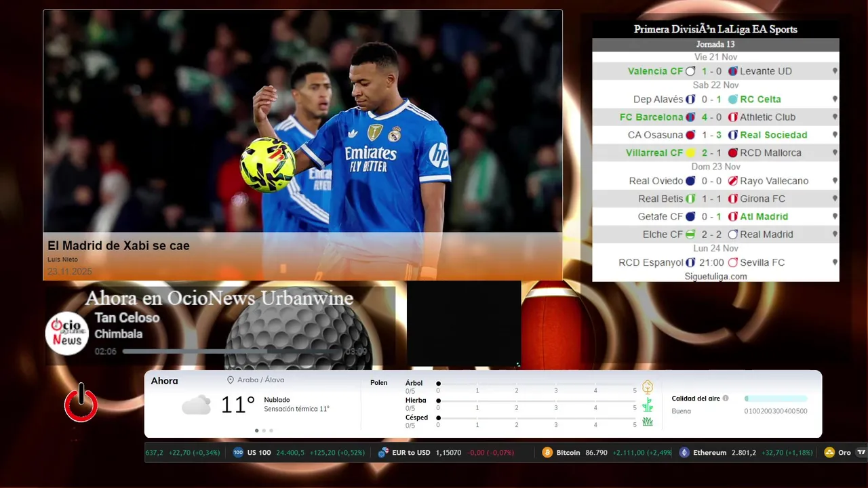The height and width of the screenshot is (488, 868).
Task: Click the Hierba pollen plant icon
Action: coord(648,405)
